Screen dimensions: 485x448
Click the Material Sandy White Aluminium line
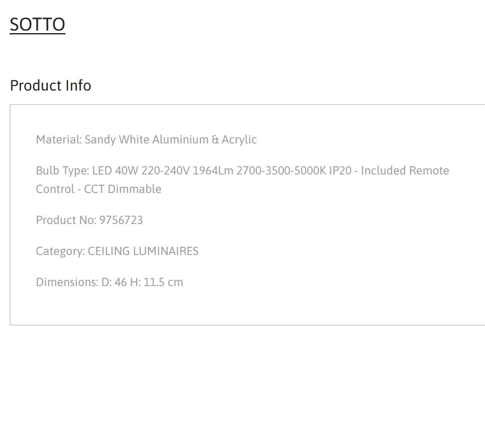click(146, 140)
